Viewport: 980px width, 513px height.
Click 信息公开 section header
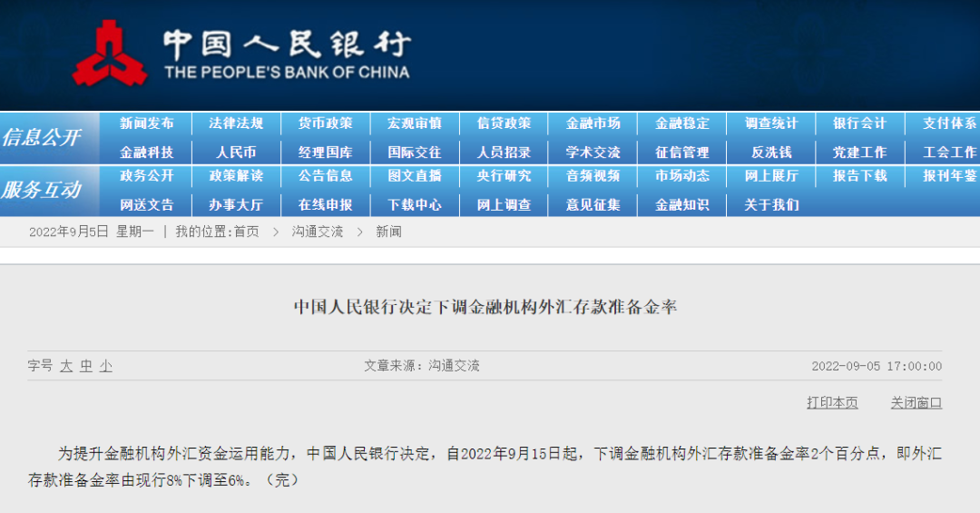[41, 138]
